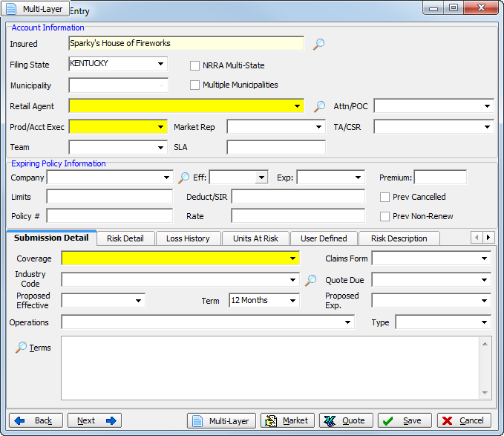Click the Terms magnifier icon

(22, 348)
